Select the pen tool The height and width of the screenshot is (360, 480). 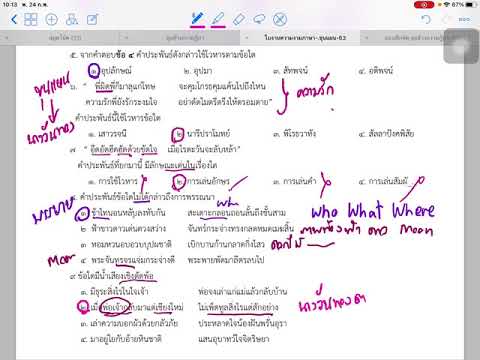tap(198, 19)
